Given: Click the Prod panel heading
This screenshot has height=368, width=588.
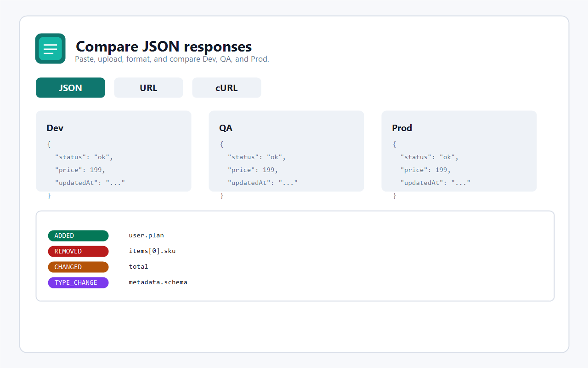Looking at the screenshot, I should tap(402, 128).
